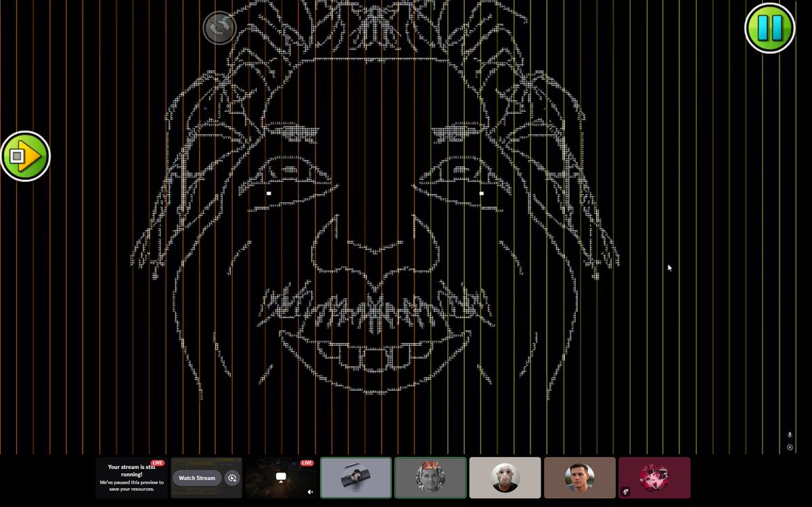
Task: Click the muted mic icon on the anime avatar tile
Action: [x=625, y=491]
